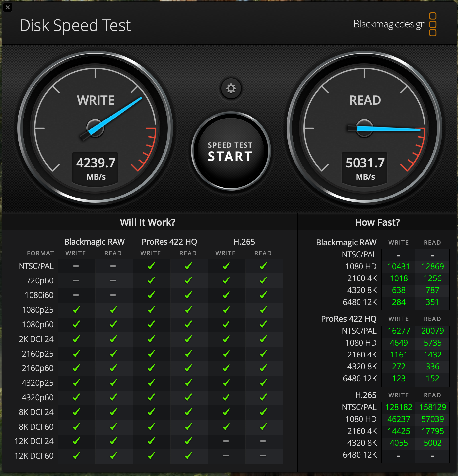The width and height of the screenshot is (458, 476).
Task: Click Blackmagic RAW read checkmark for 12K DCI 24
Action: 113,441
